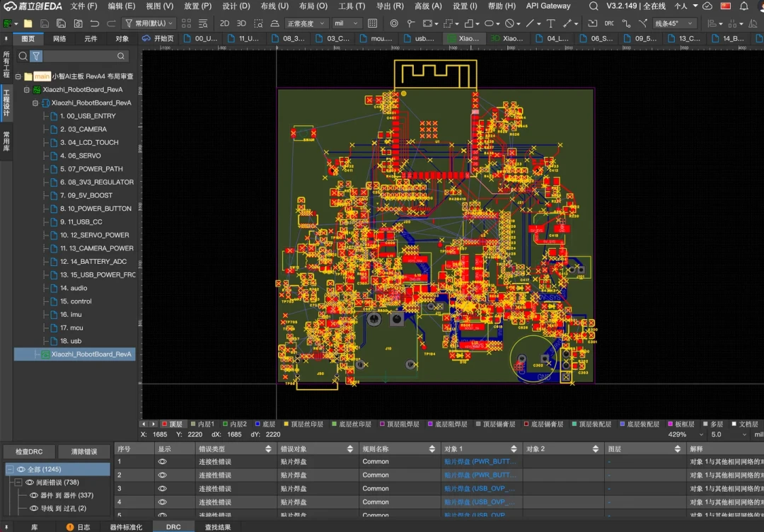Collapse the Xiaozhi_RobotBoard_RevA project tree node

pos(27,90)
